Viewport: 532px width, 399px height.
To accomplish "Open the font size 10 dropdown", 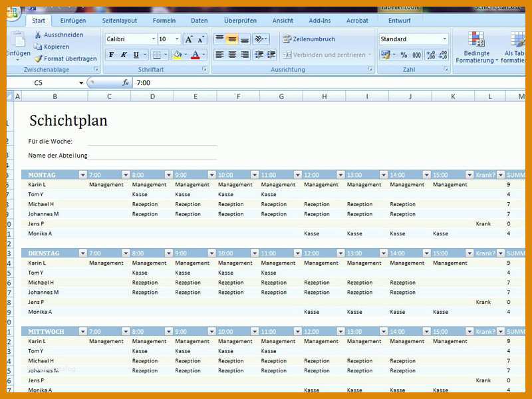I will (177, 39).
